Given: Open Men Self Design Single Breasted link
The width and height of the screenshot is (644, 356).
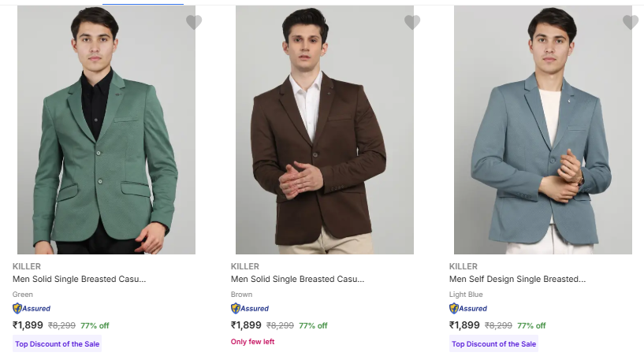Looking at the screenshot, I should (x=517, y=279).
